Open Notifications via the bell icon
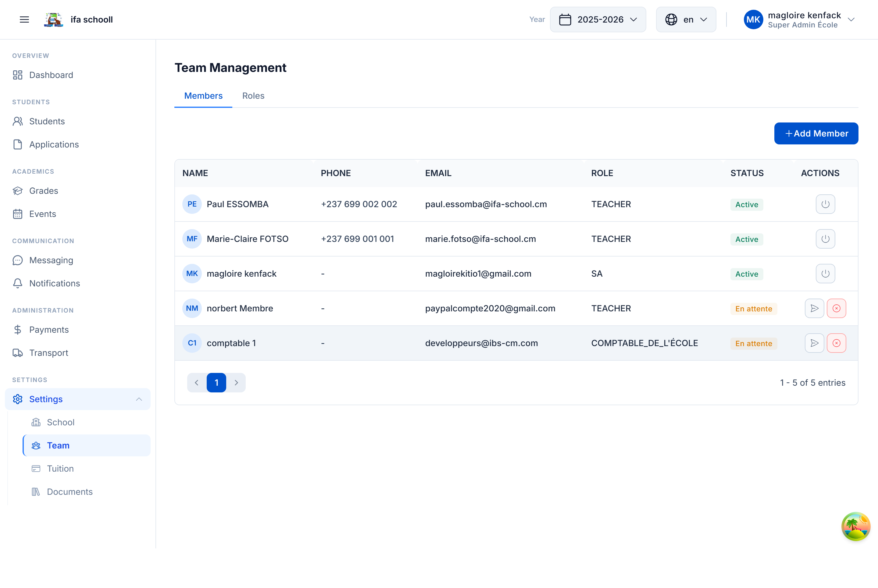878x588 pixels. (18, 283)
